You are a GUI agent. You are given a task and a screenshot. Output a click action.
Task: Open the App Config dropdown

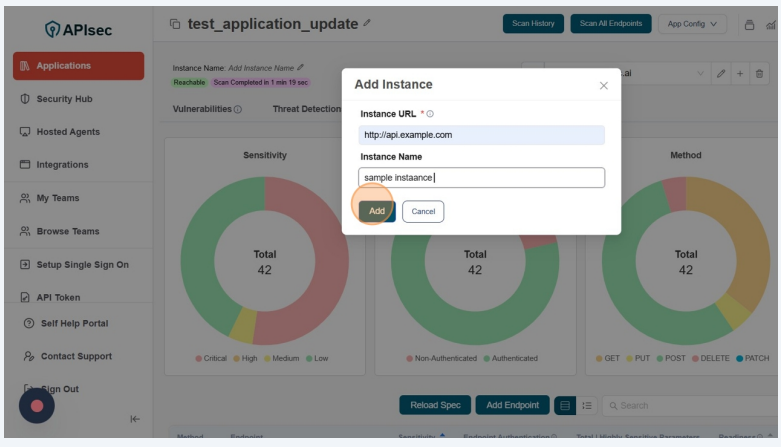pyautogui.click(x=692, y=24)
